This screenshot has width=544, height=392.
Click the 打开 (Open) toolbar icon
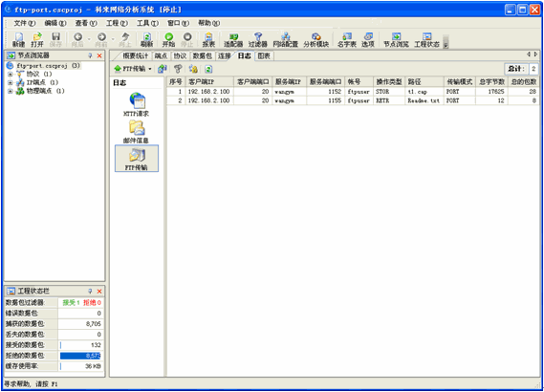click(37, 40)
